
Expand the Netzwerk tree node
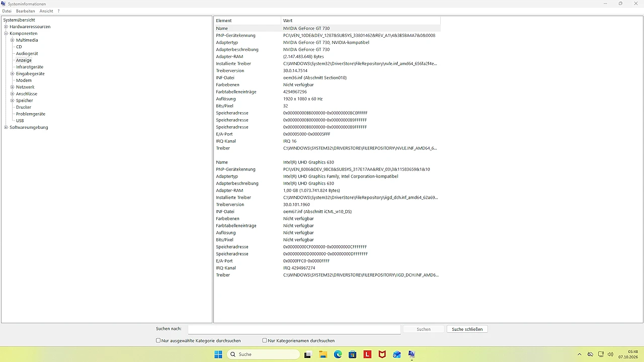12,87
